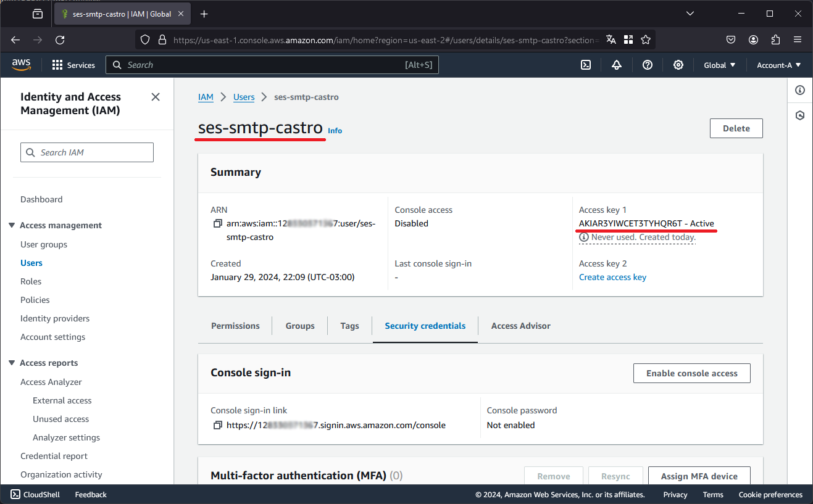
Task: Focus the AWS top Search box
Action: coord(272,65)
